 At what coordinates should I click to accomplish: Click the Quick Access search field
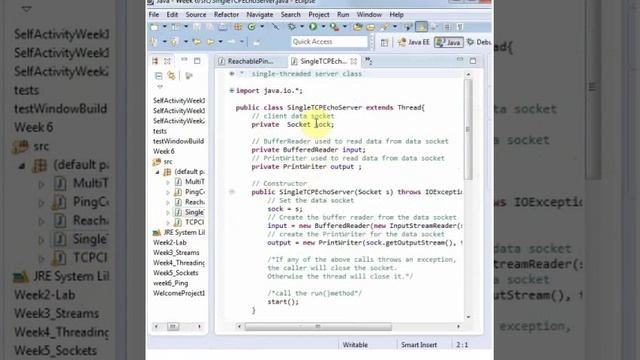click(x=329, y=42)
